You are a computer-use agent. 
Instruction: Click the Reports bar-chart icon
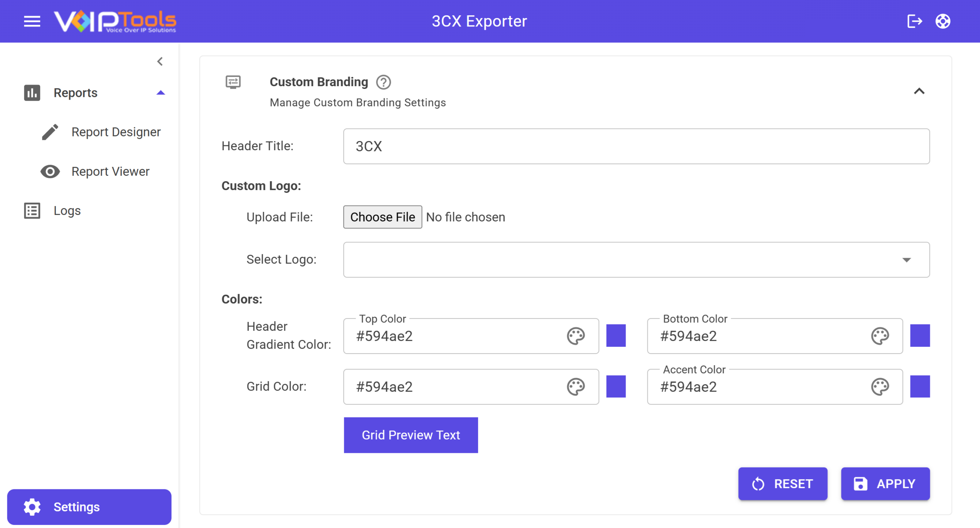[32, 93]
